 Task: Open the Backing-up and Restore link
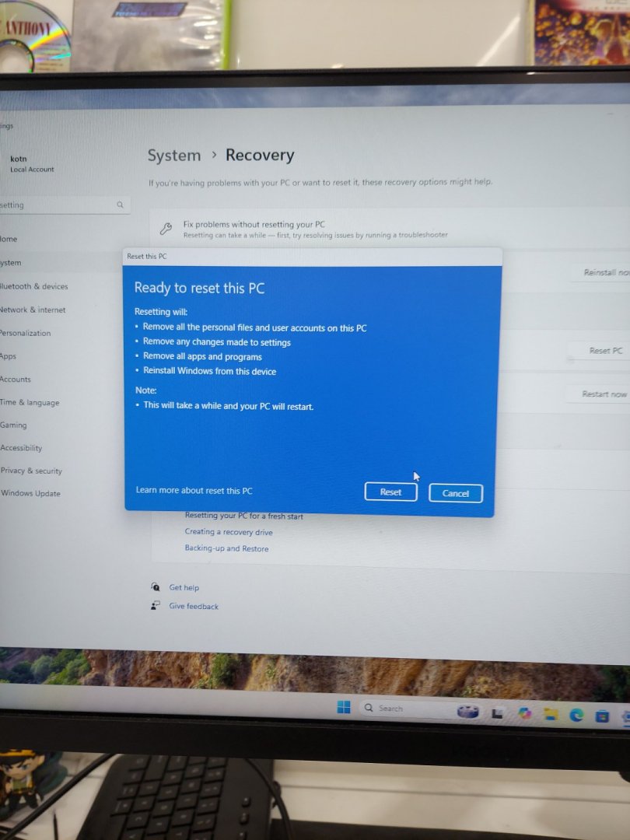point(226,548)
